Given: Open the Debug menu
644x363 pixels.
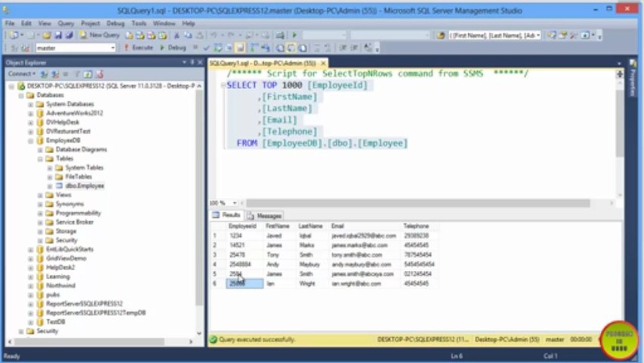Looking at the screenshot, I should tap(115, 23).
